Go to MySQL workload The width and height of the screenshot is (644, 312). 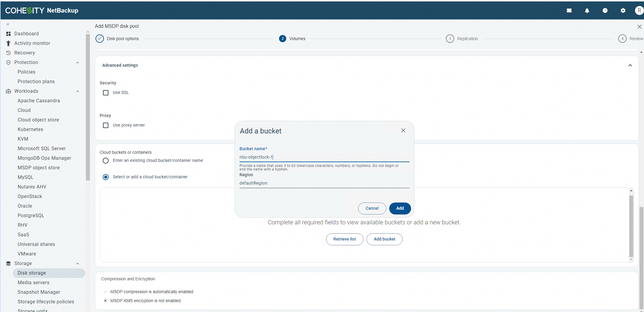coord(25,177)
